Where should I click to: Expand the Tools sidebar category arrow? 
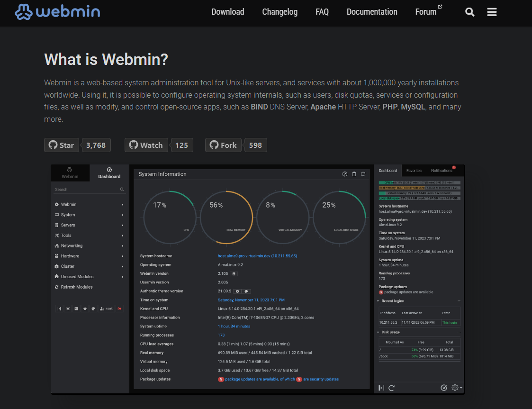pyautogui.click(x=123, y=236)
